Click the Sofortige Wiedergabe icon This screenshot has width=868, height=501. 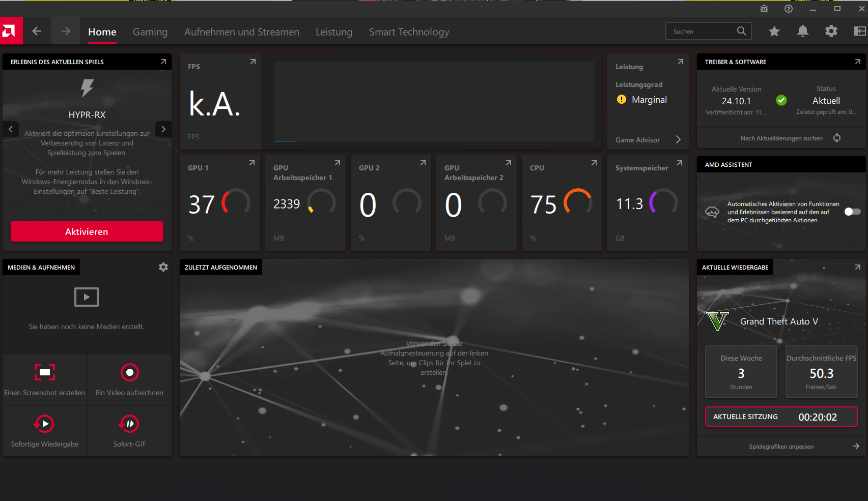point(44,424)
